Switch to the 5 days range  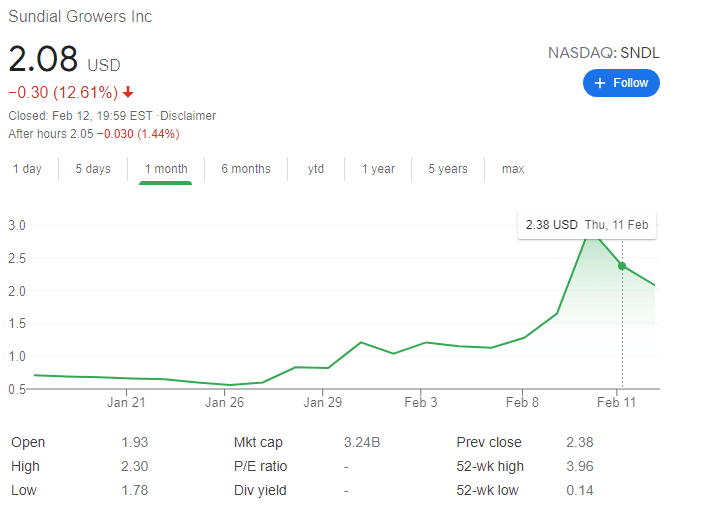[93, 169]
